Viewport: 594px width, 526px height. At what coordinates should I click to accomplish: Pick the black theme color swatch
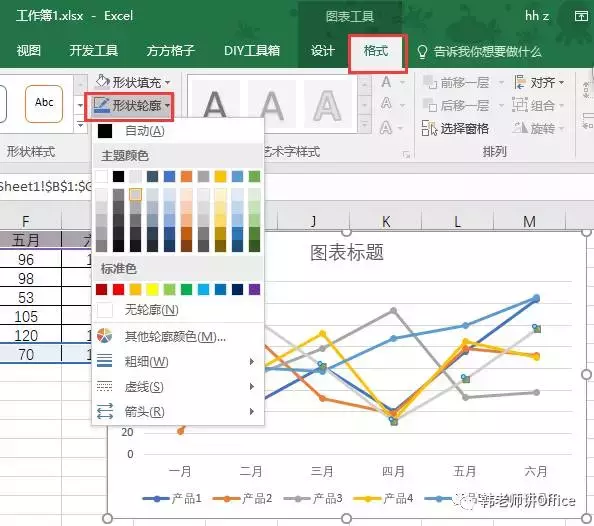(118, 176)
